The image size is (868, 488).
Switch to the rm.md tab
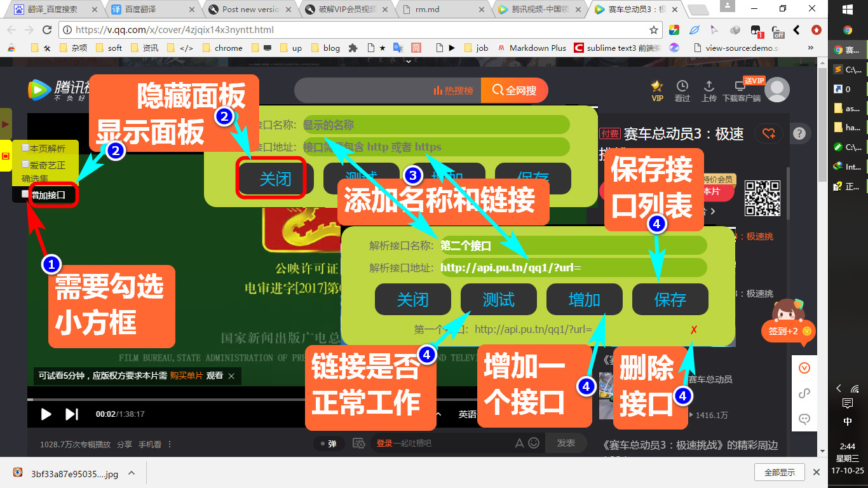click(x=442, y=10)
